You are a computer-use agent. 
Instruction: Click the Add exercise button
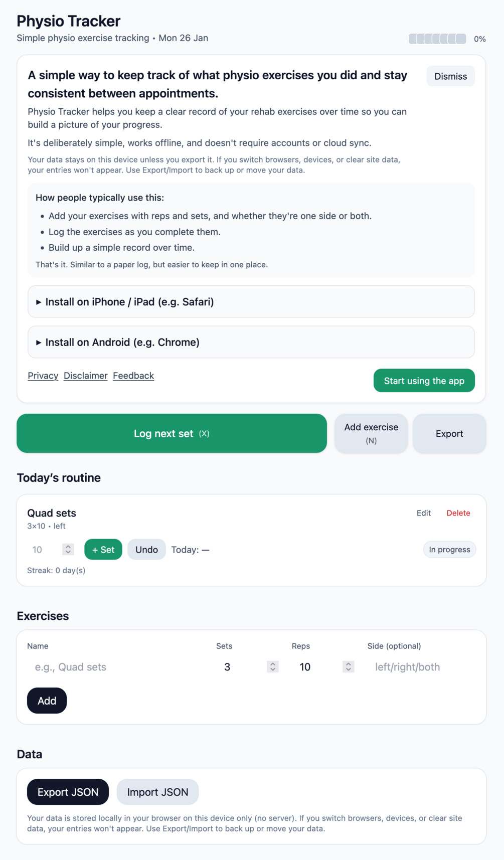coord(371,433)
